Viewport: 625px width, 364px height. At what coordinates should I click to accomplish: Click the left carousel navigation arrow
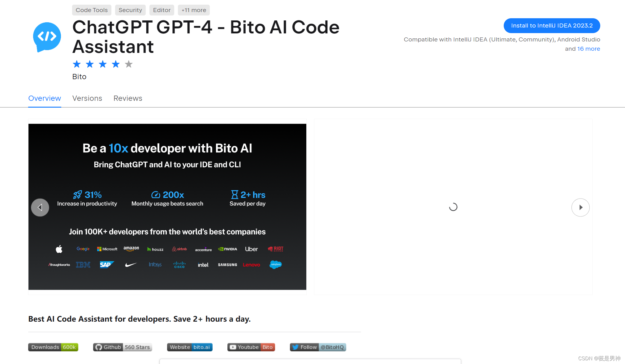(x=40, y=207)
